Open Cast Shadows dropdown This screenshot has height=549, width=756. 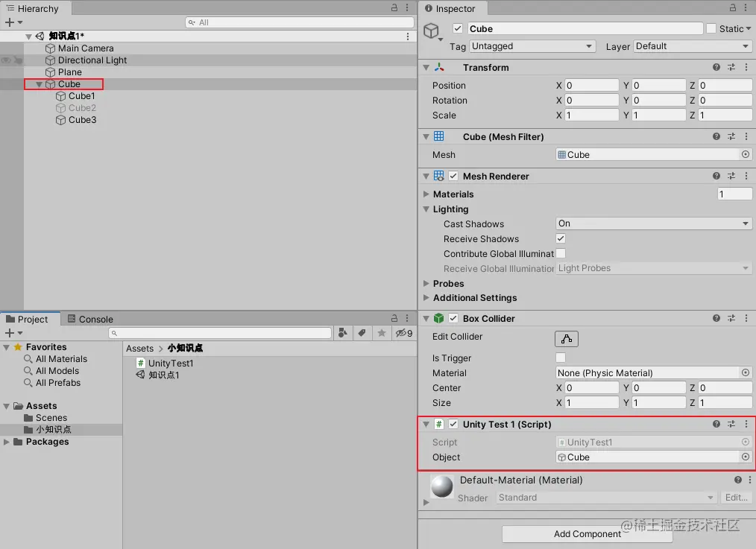tap(654, 223)
